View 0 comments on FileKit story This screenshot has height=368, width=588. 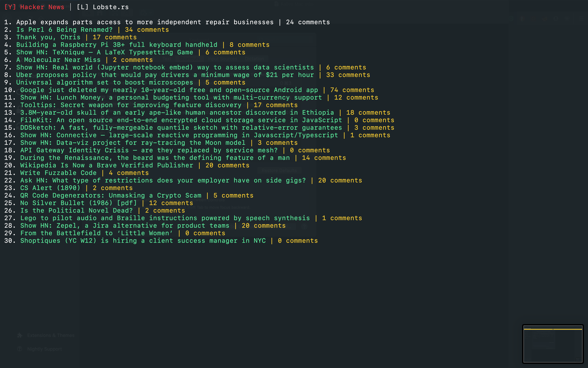tap(374, 120)
